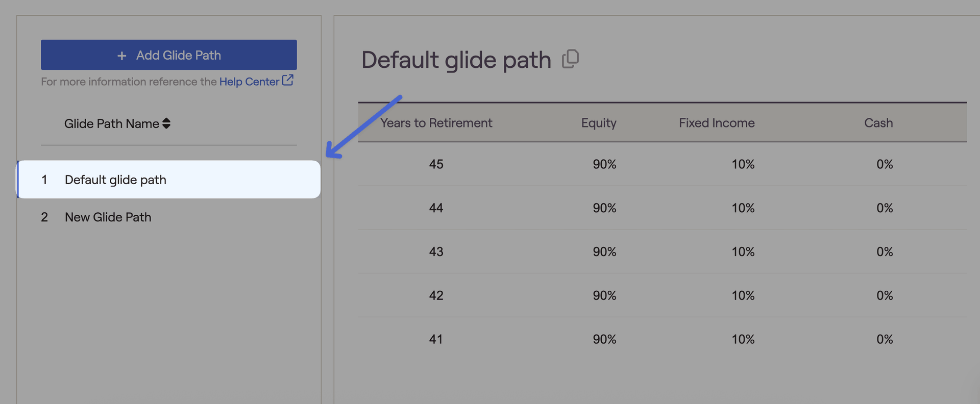Click the Cash column header
Screen dimensions: 980x404
click(878, 123)
